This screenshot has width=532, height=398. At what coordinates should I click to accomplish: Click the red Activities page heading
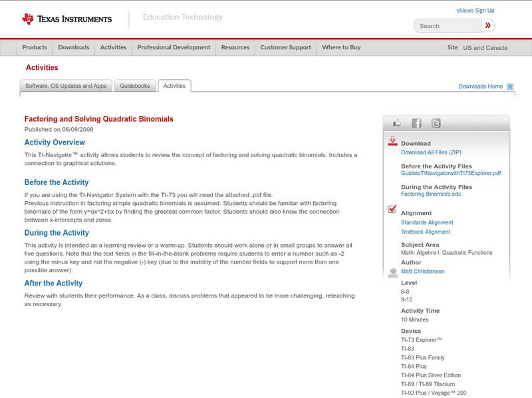click(42, 68)
